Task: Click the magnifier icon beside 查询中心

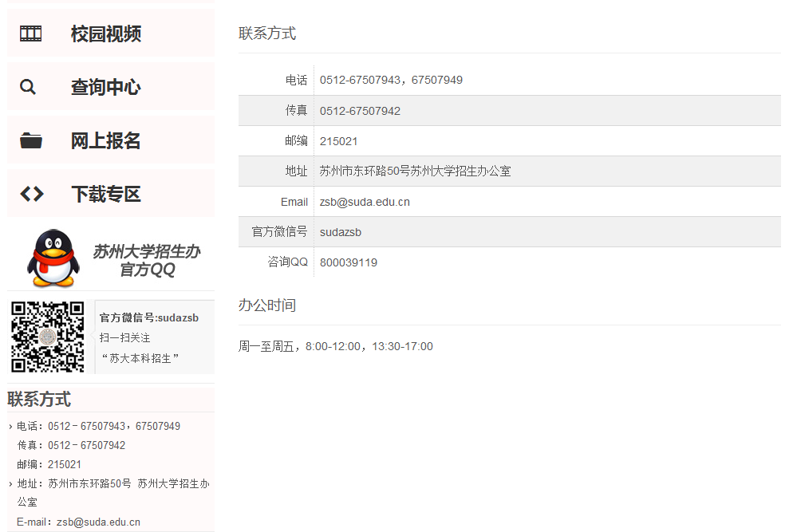Action: pos(28,87)
